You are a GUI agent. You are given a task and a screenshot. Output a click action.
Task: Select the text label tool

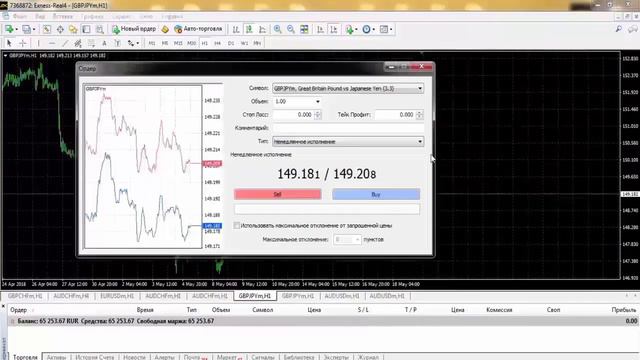click(117, 43)
